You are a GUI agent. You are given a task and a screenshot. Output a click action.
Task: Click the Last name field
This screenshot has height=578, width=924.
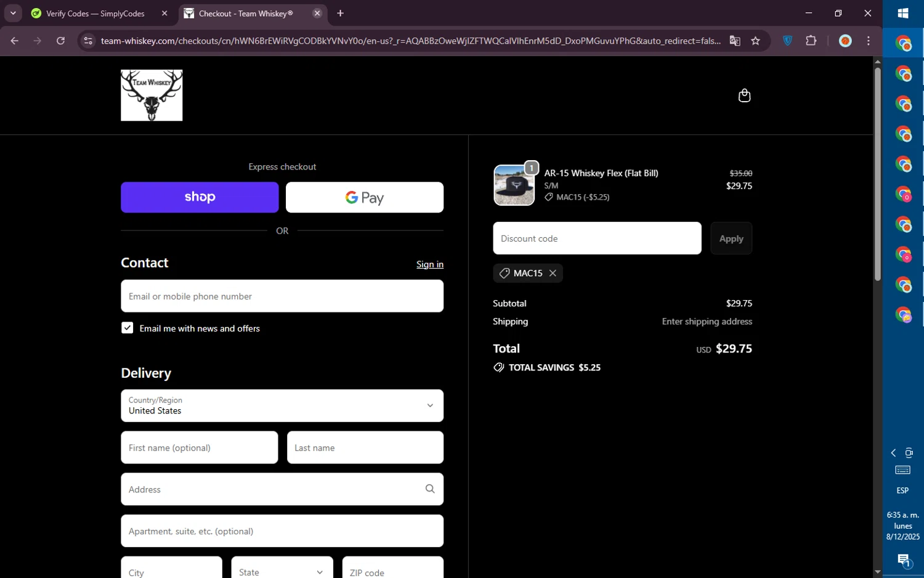pyautogui.click(x=365, y=447)
